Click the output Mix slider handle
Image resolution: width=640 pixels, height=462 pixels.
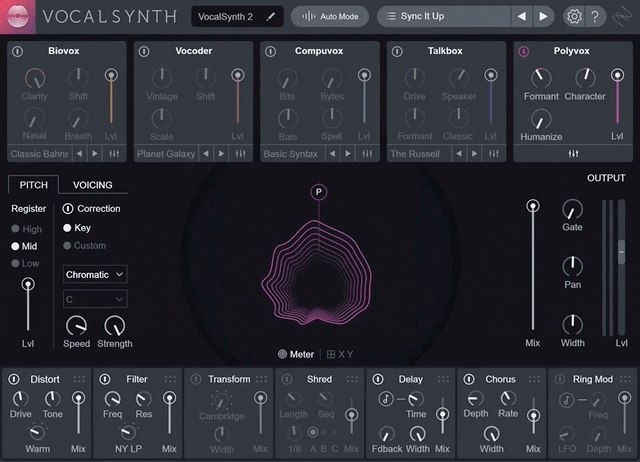click(x=532, y=206)
